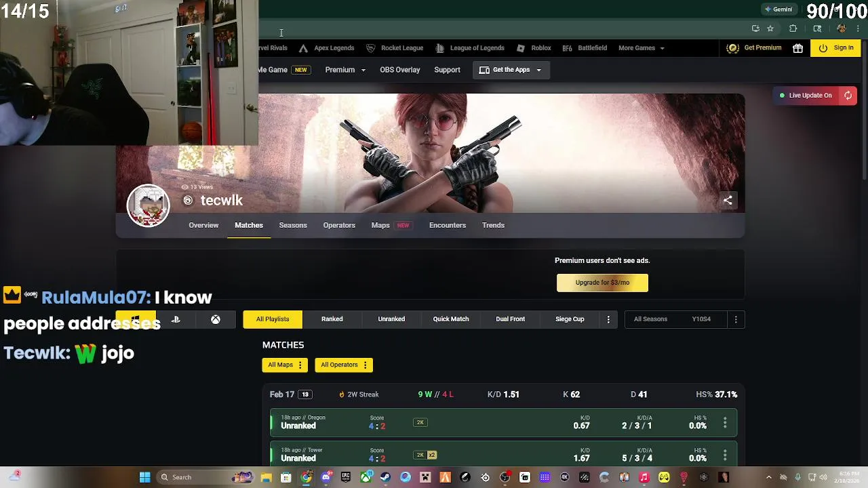Switch to the Matches tab
The image size is (868, 488).
point(249,225)
